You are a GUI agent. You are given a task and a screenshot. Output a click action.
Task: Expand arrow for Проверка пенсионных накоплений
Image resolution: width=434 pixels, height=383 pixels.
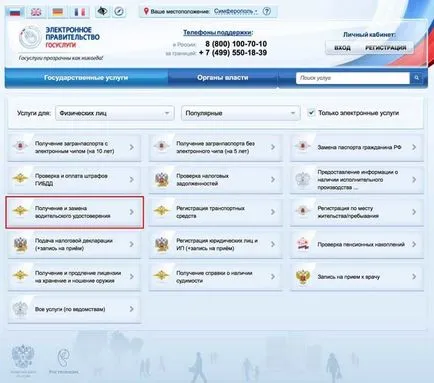[414, 244]
